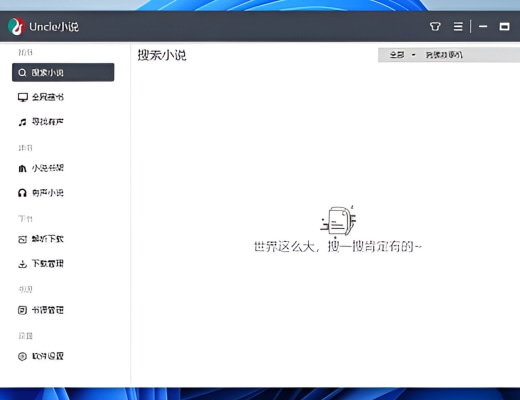The width and height of the screenshot is (520, 400).
Task: Click the download management tray icon
Action: 22,264
